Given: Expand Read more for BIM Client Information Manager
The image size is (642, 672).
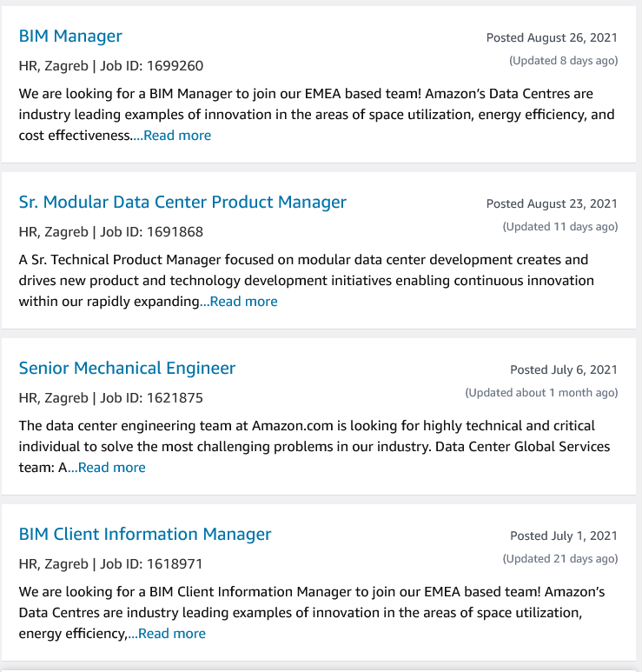Looking at the screenshot, I should pyautogui.click(x=172, y=634).
